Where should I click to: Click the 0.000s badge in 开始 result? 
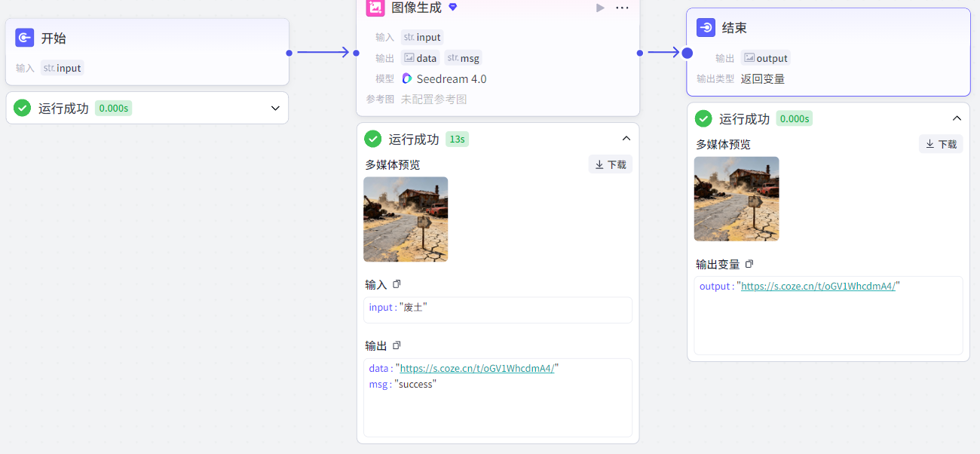pos(114,108)
